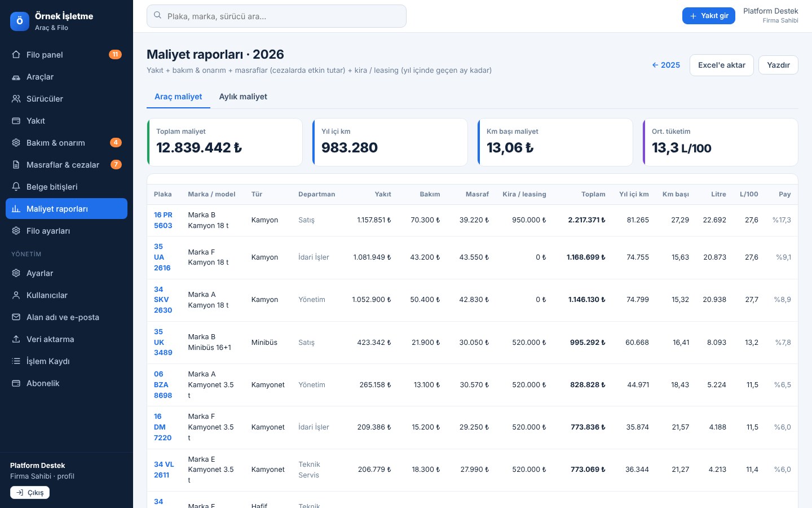Click Maliyet raporları bar chart icon
The width and height of the screenshot is (812, 508).
tap(16, 209)
